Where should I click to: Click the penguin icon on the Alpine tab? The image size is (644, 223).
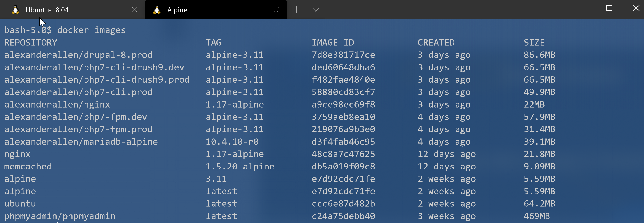click(157, 9)
